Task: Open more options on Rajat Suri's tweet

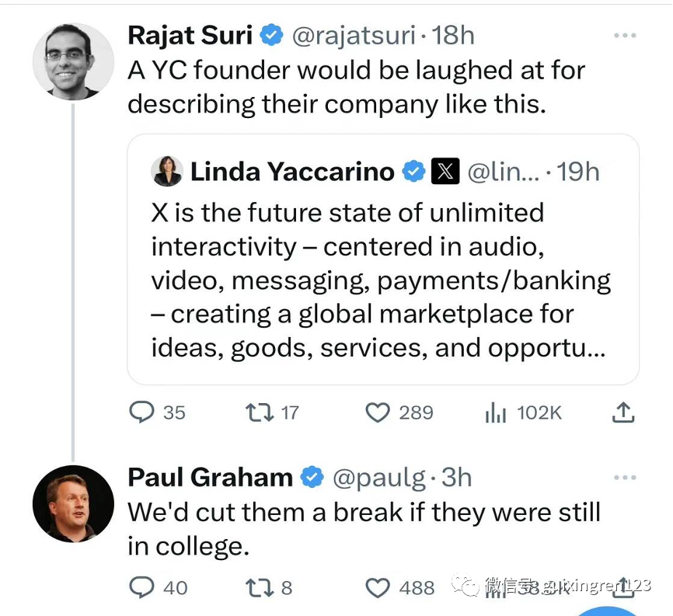Action: pos(625,36)
